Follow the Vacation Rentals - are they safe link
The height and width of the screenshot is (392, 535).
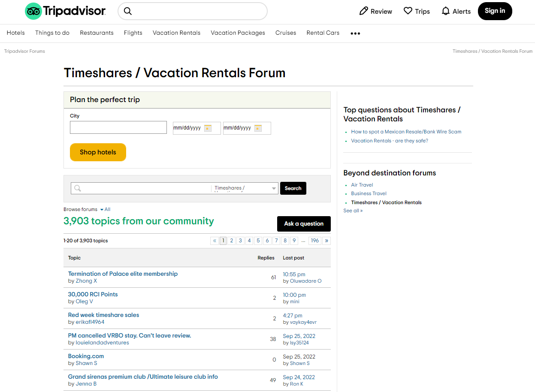pyautogui.click(x=389, y=140)
